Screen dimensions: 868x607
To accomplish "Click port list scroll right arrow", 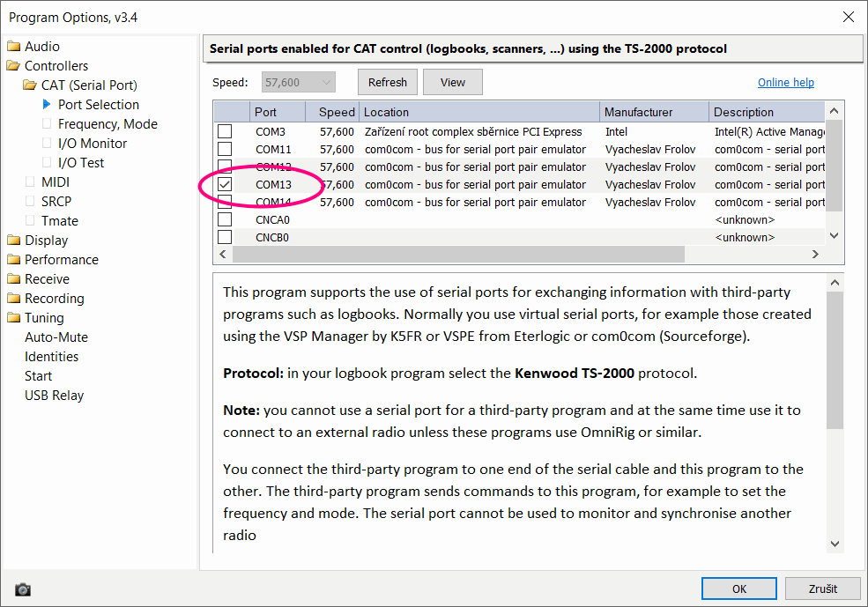I will pos(815,255).
